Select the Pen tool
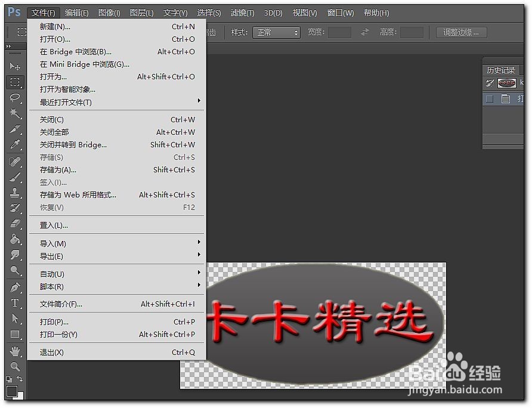 pos(15,287)
